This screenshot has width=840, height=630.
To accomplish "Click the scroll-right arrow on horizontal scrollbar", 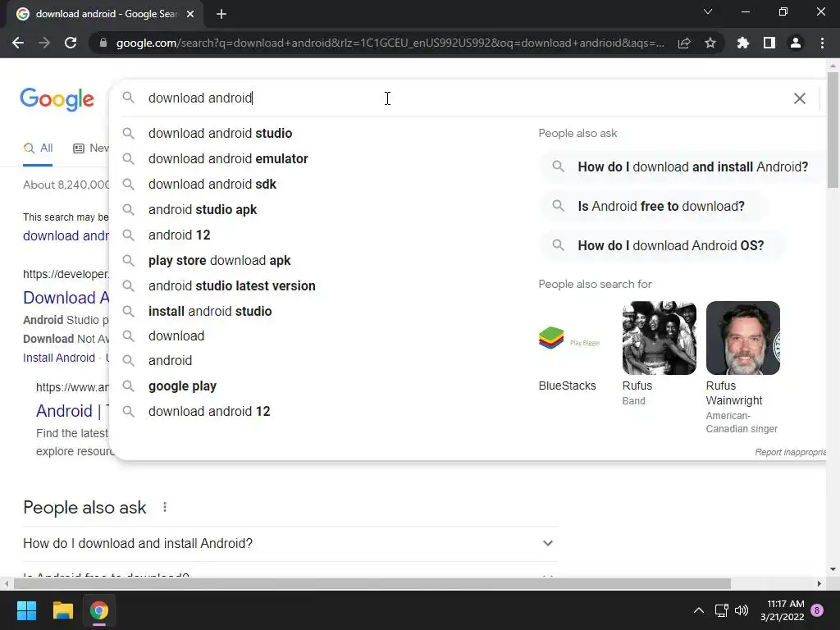I will 819,583.
